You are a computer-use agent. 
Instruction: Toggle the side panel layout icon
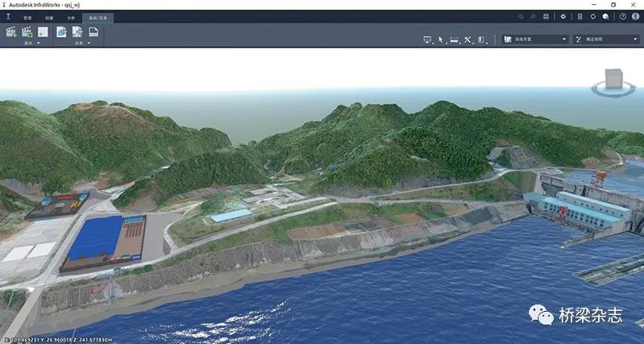point(481,39)
